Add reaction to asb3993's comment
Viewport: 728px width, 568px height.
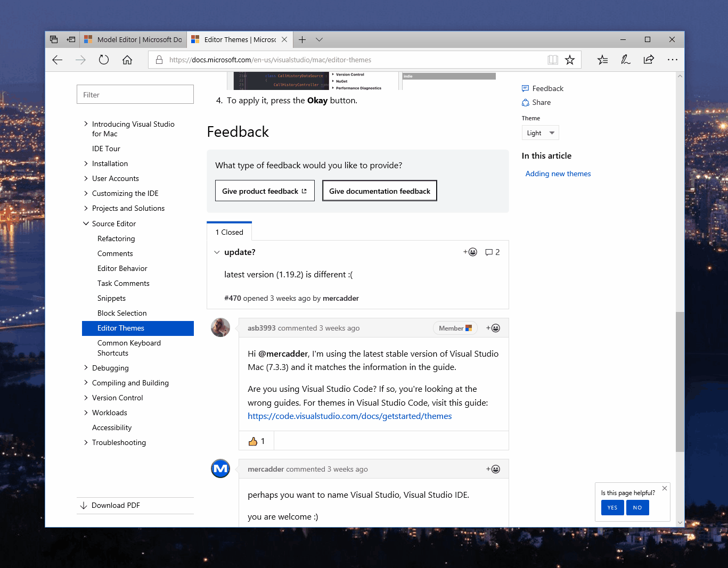(493, 328)
